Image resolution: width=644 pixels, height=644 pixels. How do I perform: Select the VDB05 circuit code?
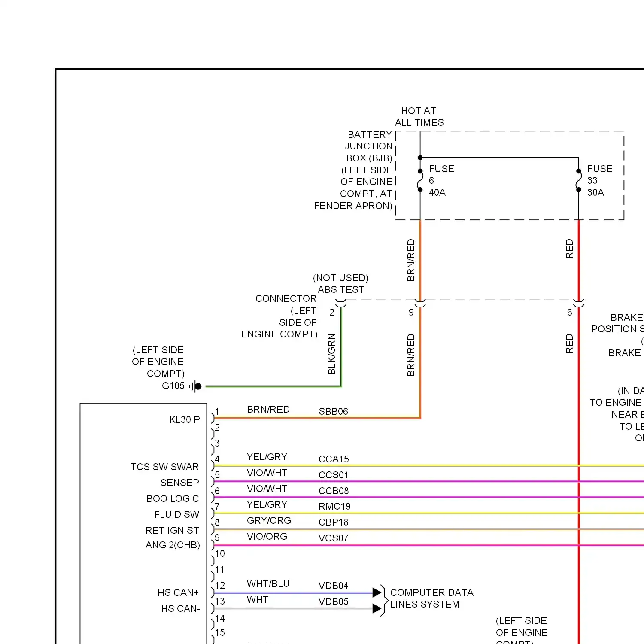(x=334, y=602)
